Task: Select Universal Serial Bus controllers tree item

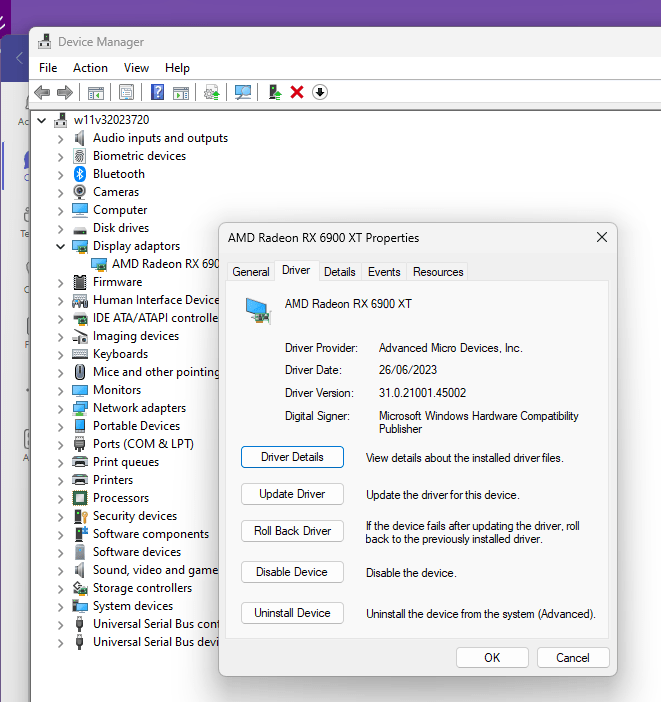Action: (156, 624)
